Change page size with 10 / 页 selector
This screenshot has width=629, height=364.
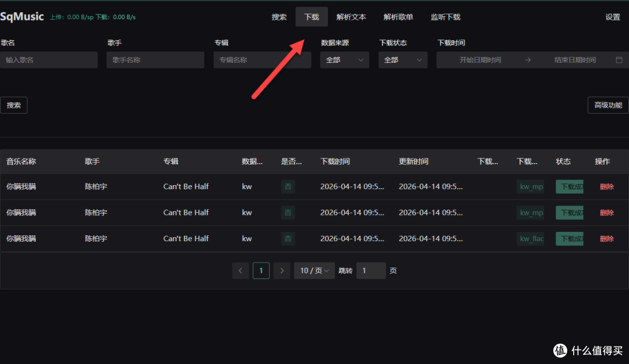[x=314, y=271]
